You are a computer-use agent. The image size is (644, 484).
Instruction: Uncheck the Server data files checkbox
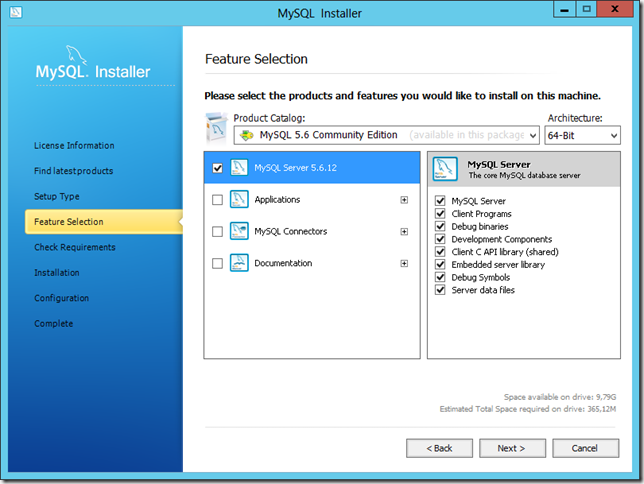[x=440, y=290]
